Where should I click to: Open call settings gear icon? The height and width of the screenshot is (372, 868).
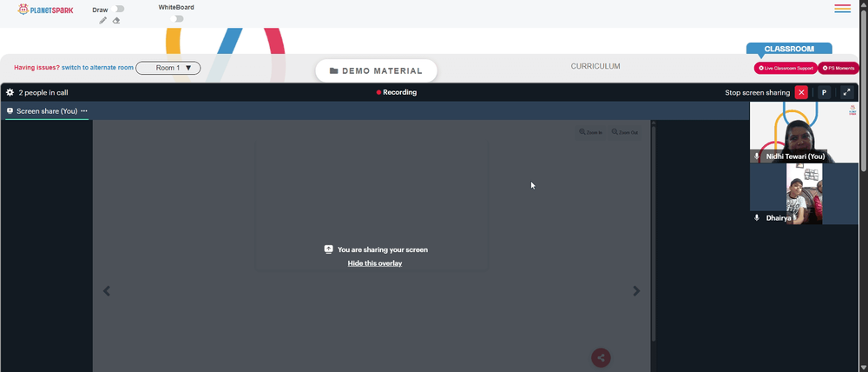pos(10,93)
